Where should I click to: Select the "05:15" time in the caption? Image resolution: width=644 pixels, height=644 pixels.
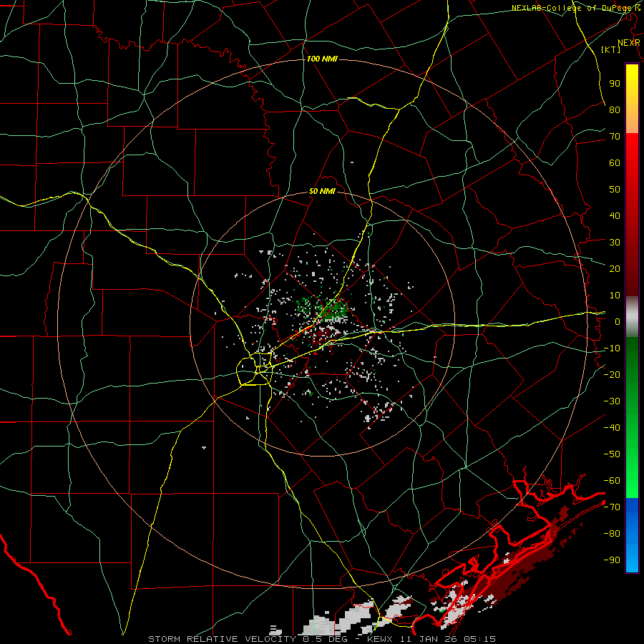(x=479, y=639)
